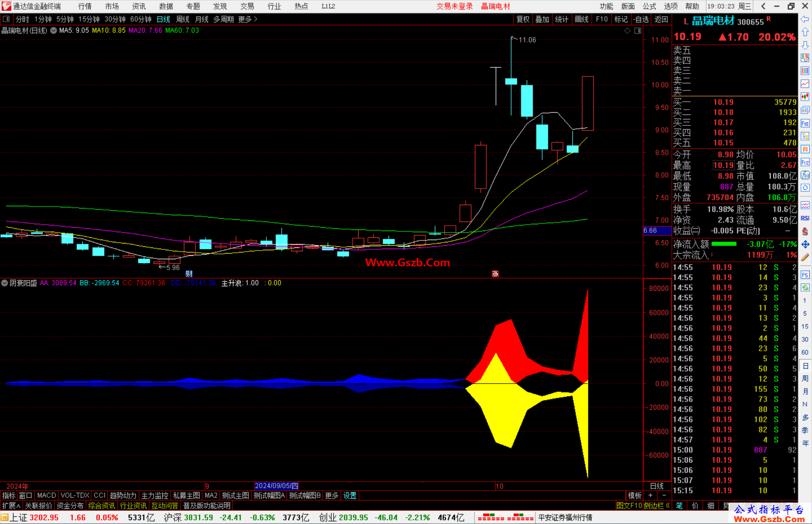Expand 更多 periods dropdown in period bar
The image size is (812, 524).
point(248,19)
